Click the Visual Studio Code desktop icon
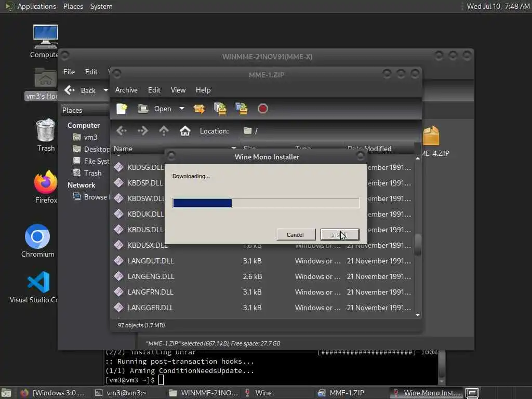The image size is (532, 399). 38,282
